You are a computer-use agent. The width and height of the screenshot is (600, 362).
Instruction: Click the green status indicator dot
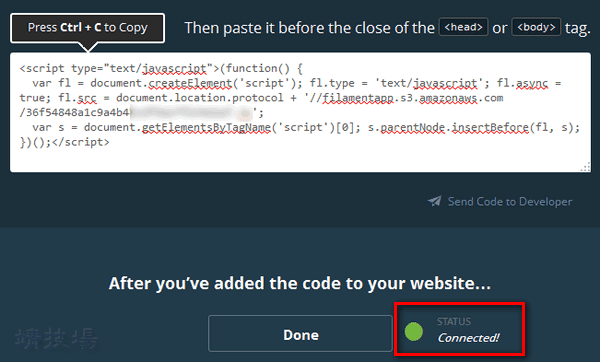tap(414, 331)
